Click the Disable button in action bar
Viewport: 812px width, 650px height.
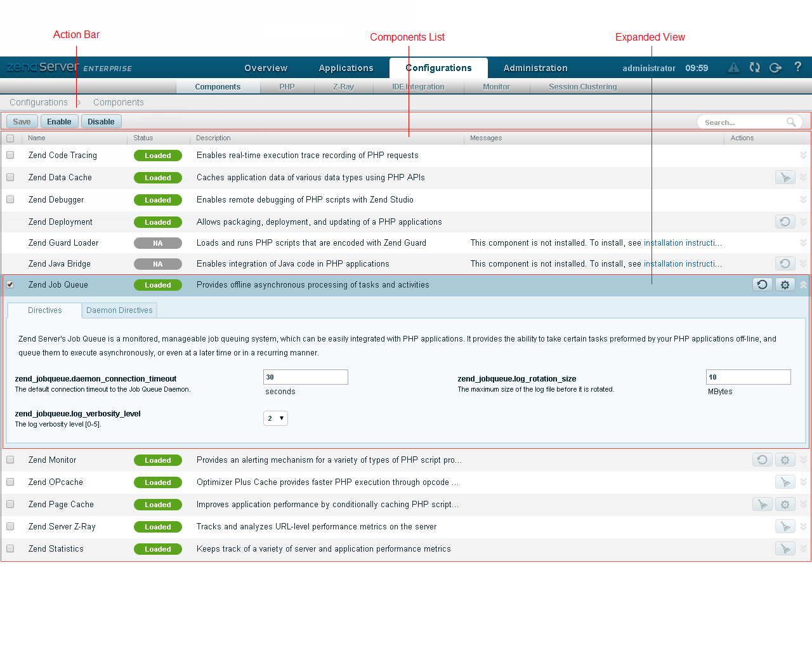[101, 122]
